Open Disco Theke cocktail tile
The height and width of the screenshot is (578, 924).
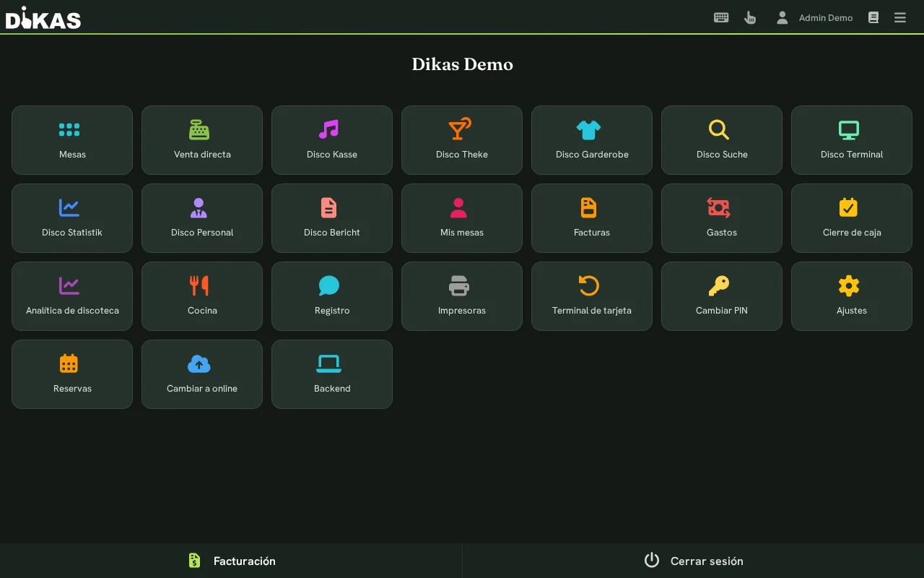[x=462, y=140]
